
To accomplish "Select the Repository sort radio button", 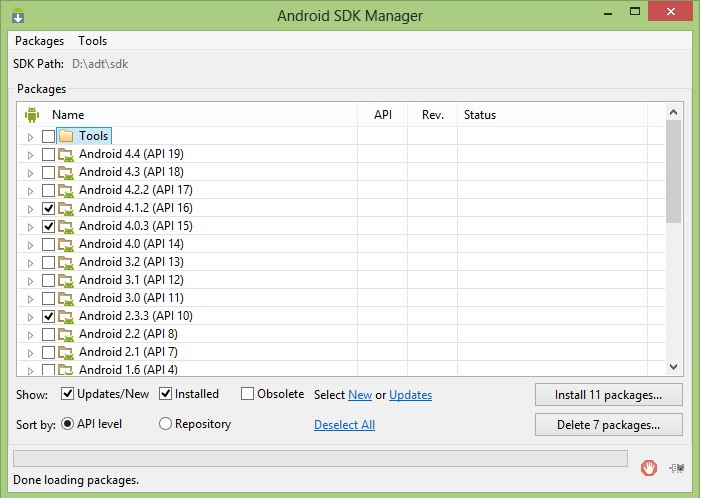I will 165,423.
